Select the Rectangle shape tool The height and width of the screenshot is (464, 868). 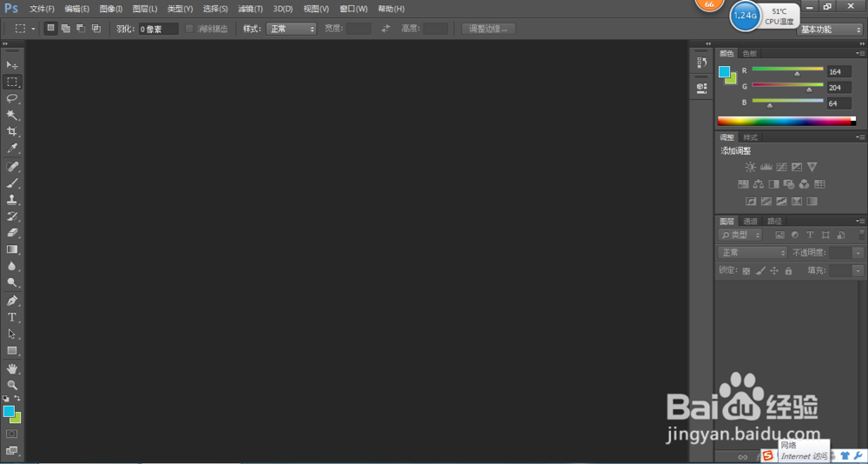12,350
